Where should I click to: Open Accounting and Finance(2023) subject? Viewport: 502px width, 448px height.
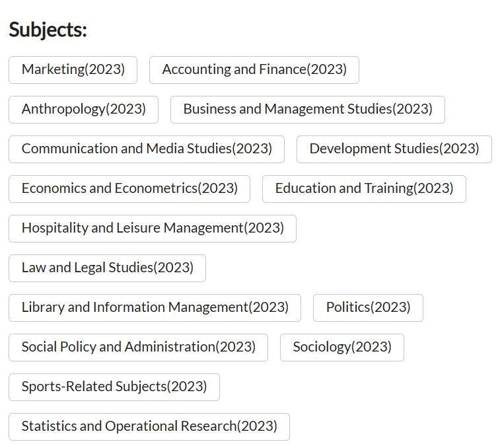click(254, 70)
